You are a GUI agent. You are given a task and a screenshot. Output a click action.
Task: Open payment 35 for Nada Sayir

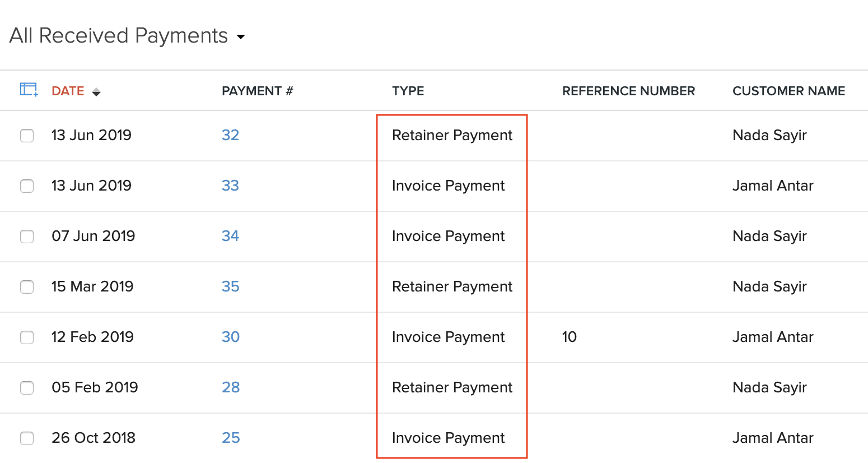pyautogui.click(x=230, y=286)
